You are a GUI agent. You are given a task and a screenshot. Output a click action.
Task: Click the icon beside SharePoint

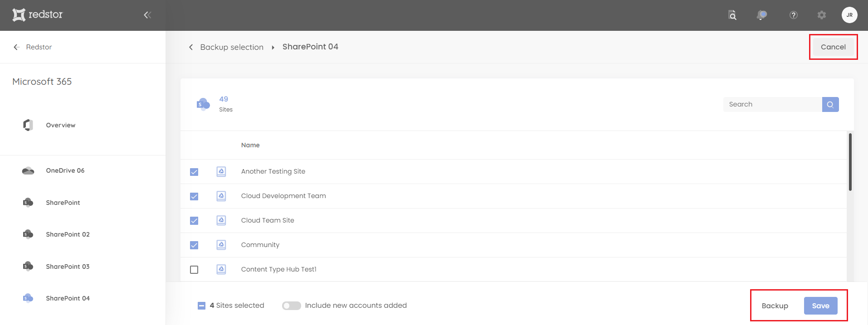[28, 203]
